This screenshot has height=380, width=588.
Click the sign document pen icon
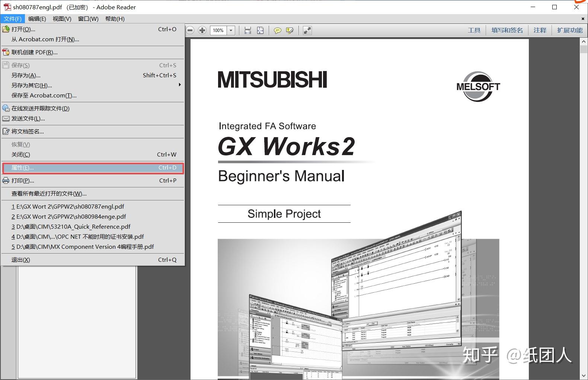(x=6, y=131)
